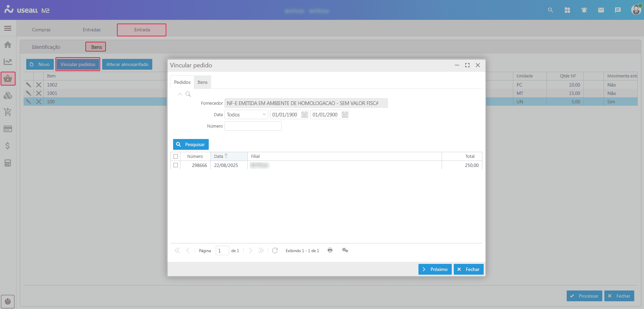Open the home icon in sidebar
This screenshot has width=644, height=309.
8,45
